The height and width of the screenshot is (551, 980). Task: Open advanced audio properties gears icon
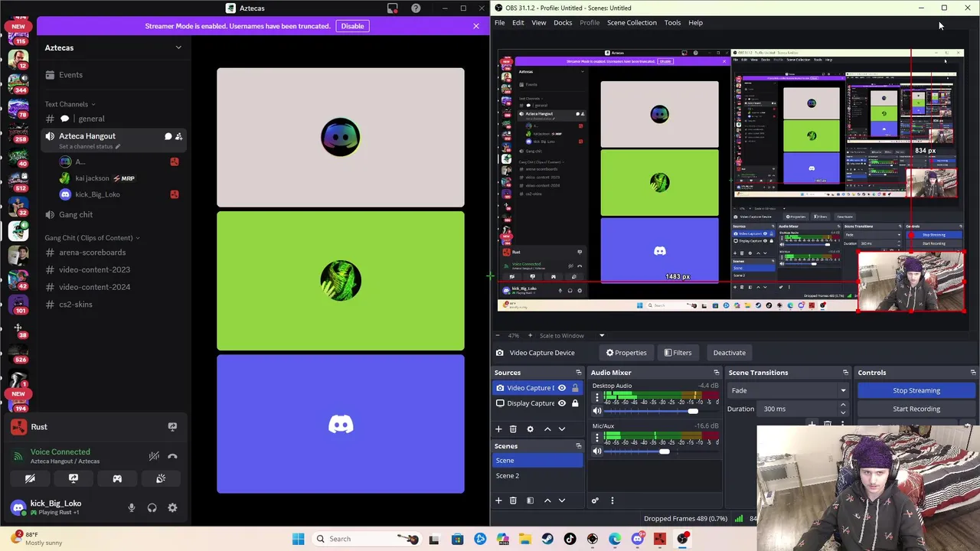click(595, 500)
